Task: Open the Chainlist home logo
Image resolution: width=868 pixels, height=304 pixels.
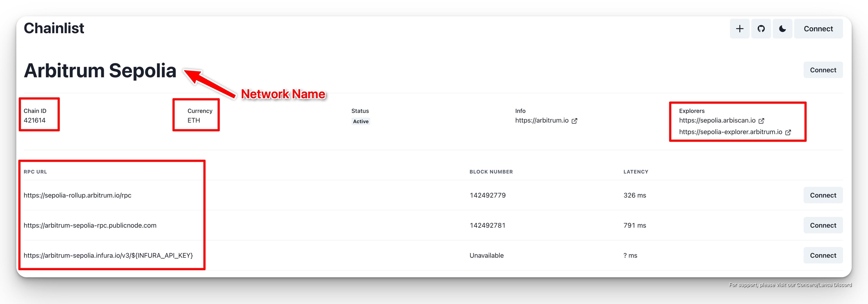Action: (54, 28)
